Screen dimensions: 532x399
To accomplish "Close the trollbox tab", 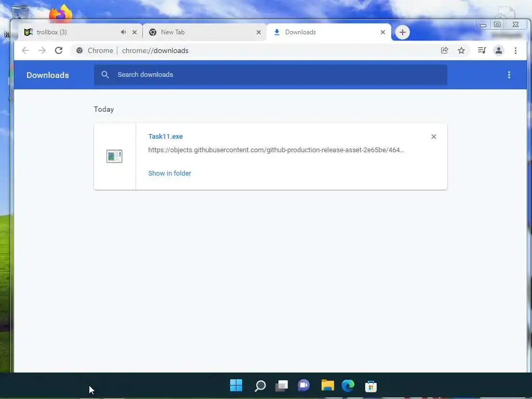I will coord(135,32).
